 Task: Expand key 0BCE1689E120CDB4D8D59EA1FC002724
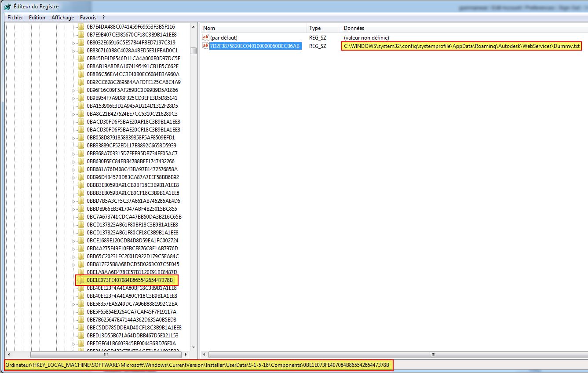(x=73, y=241)
